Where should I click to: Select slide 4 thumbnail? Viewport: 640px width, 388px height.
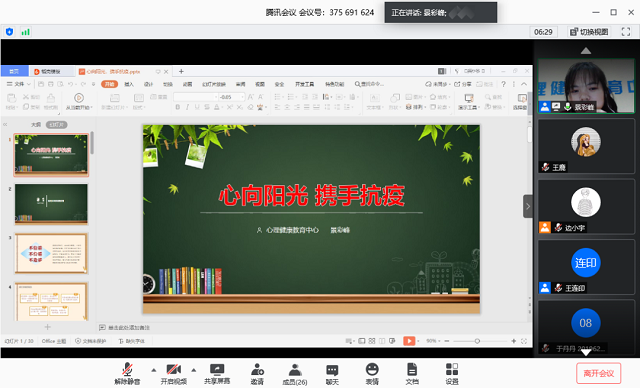tap(51, 301)
